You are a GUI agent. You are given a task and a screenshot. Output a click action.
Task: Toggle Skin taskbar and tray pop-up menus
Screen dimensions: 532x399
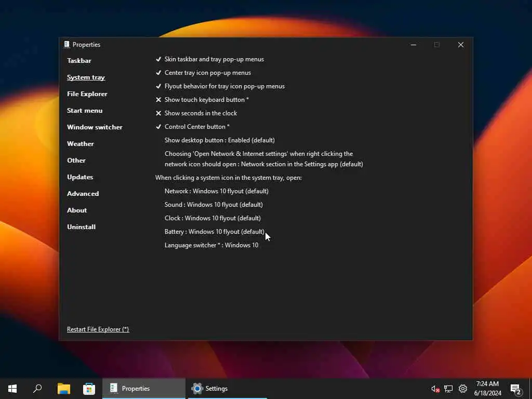pyautogui.click(x=210, y=59)
